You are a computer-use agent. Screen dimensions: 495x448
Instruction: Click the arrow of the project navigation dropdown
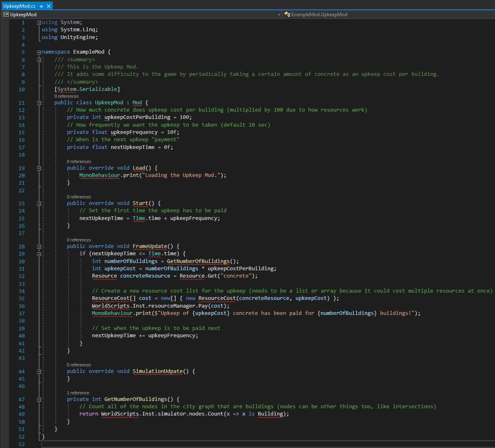click(x=279, y=15)
